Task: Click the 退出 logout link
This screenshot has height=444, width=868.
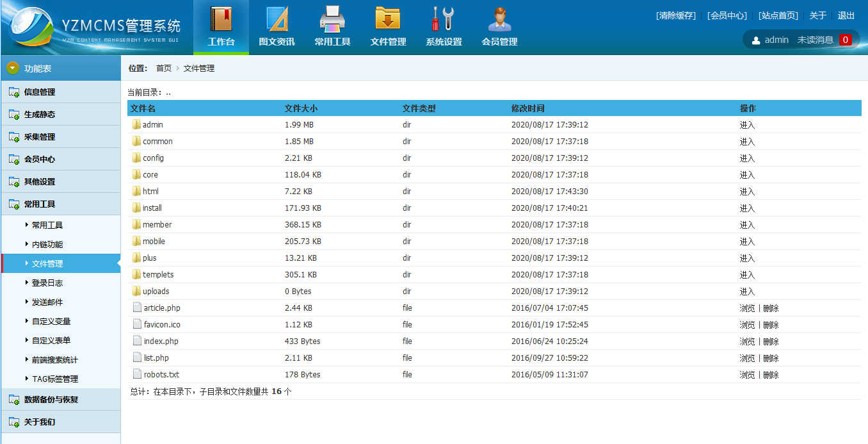Action: tap(846, 15)
